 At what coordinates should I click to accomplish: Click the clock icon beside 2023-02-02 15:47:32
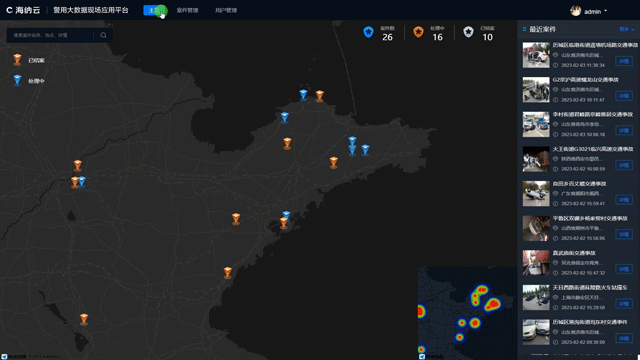pos(556,273)
